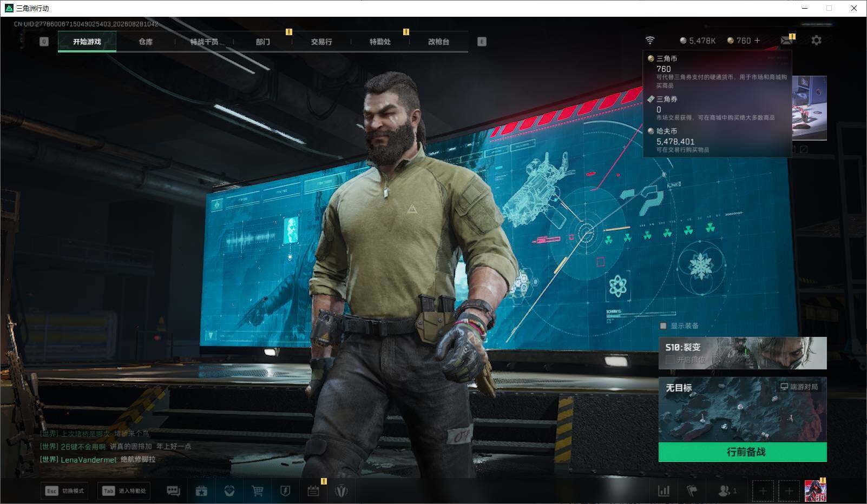Check the network signal icon

(x=650, y=41)
